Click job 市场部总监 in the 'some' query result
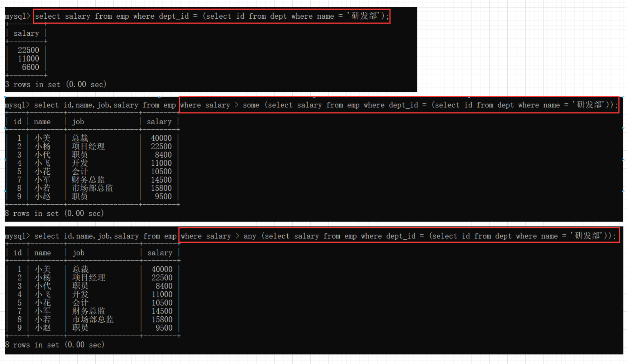 (92, 188)
